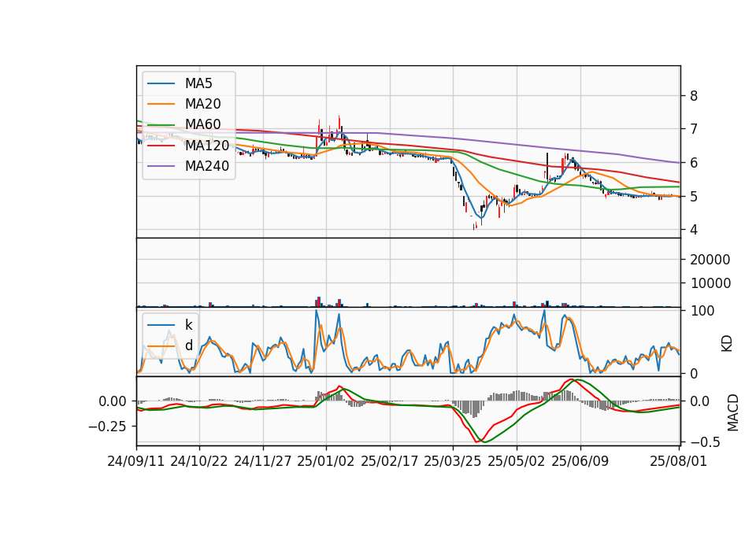Click the 25/06/09 date axis label
The image size is (756, 543).
(580, 461)
